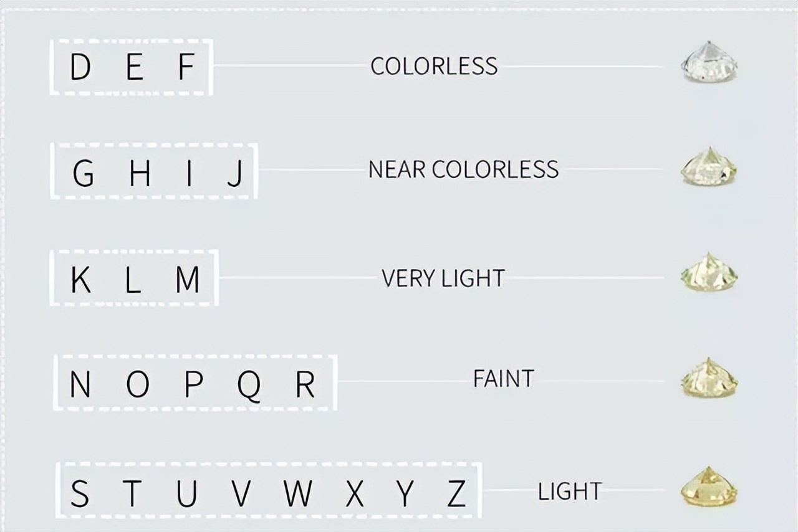Select the letter M grade
This screenshot has width=798, height=532.
pyautogui.click(x=187, y=280)
